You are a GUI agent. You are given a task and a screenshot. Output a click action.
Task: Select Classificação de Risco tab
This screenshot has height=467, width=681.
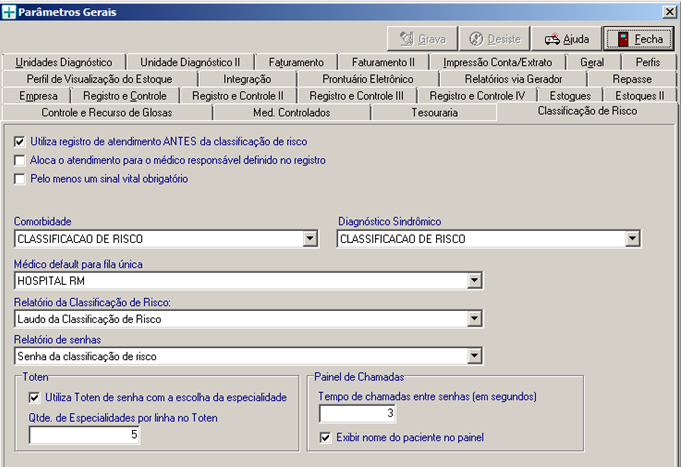click(587, 111)
